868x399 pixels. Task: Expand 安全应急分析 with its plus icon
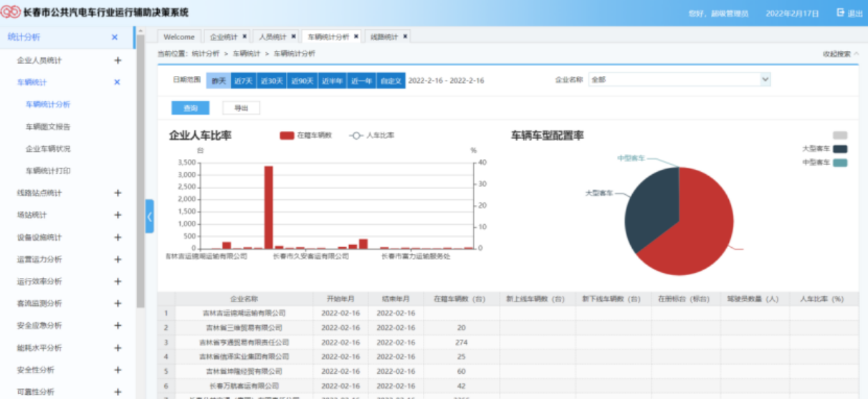[x=118, y=326]
